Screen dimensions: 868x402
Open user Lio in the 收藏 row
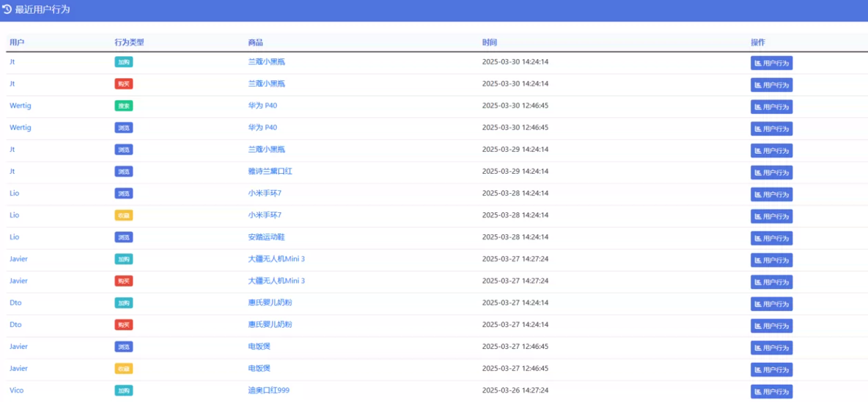point(14,215)
